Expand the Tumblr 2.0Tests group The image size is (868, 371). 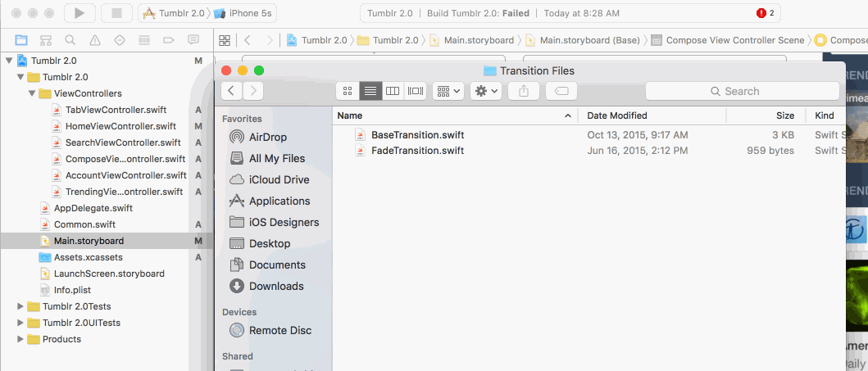pos(20,306)
